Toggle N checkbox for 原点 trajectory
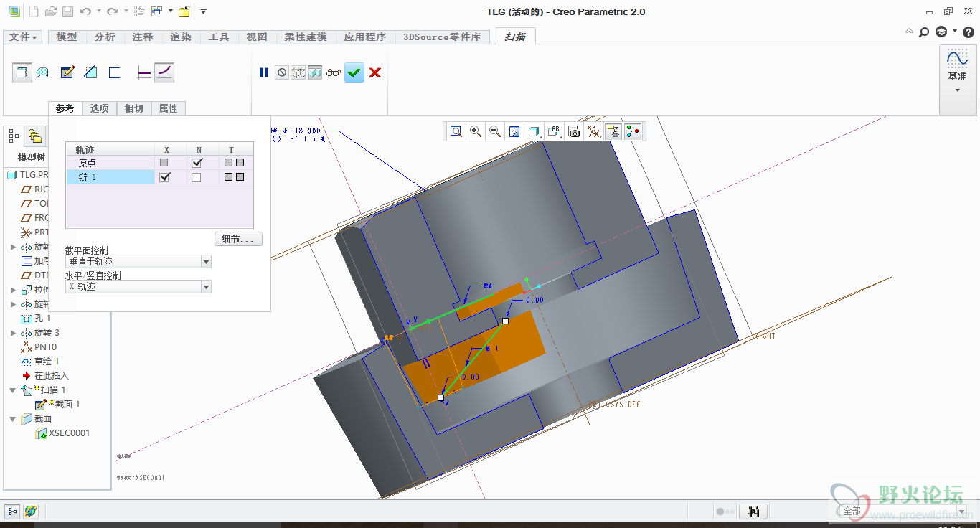The width and height of the screenshot is (980, 528). [x=197, y=163]
